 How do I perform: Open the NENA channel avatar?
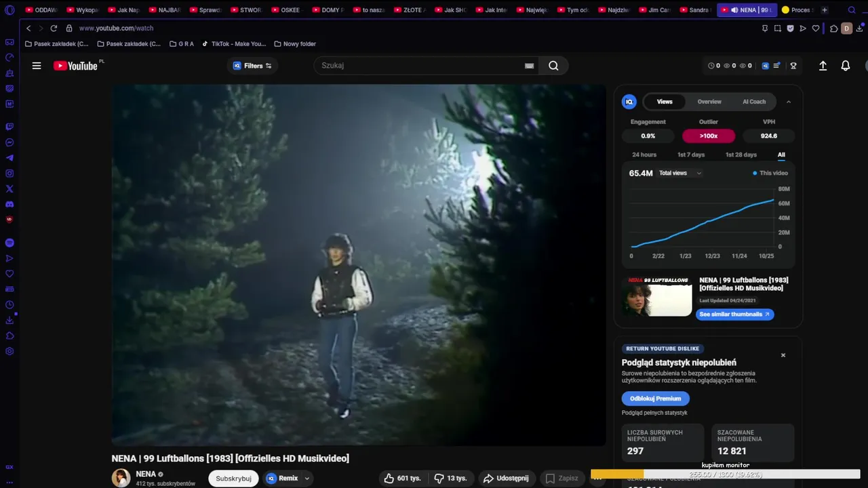click(121, 478)
